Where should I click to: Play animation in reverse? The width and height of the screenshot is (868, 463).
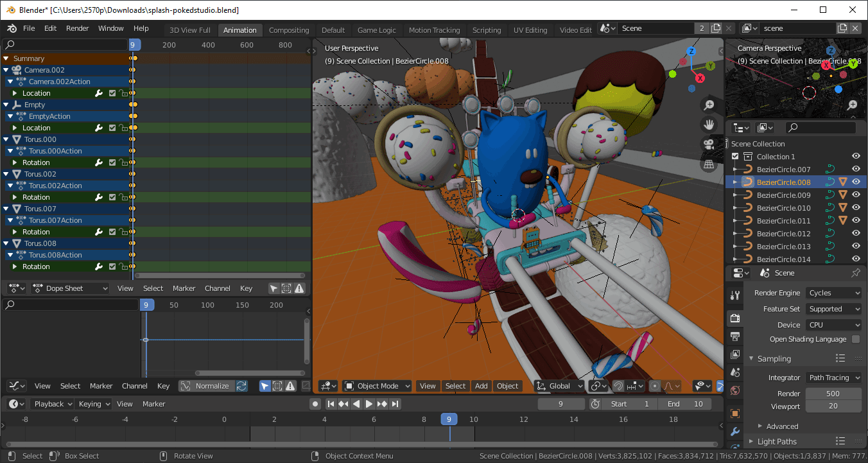[356, 404]
